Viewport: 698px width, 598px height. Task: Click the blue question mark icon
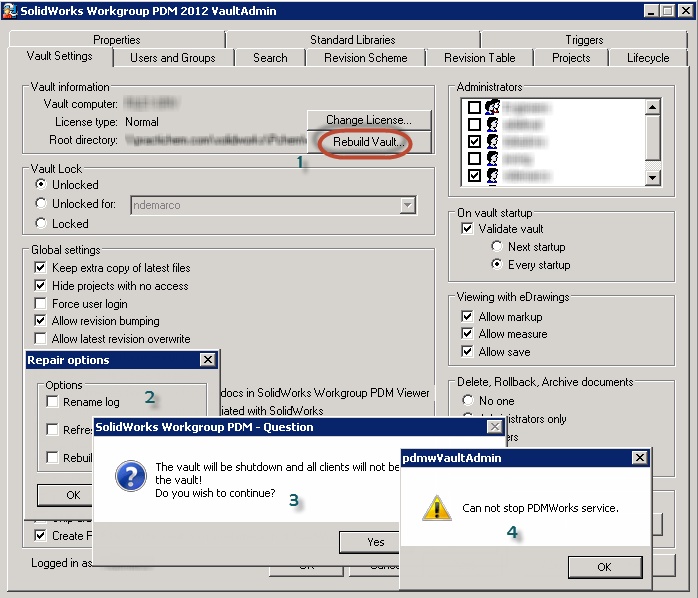131,476
